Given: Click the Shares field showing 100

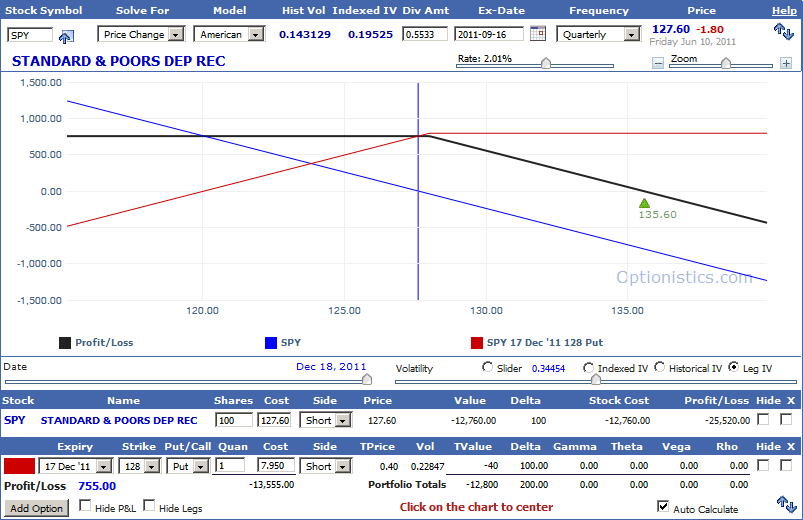Looking at the screenshot, I should 234,420.
